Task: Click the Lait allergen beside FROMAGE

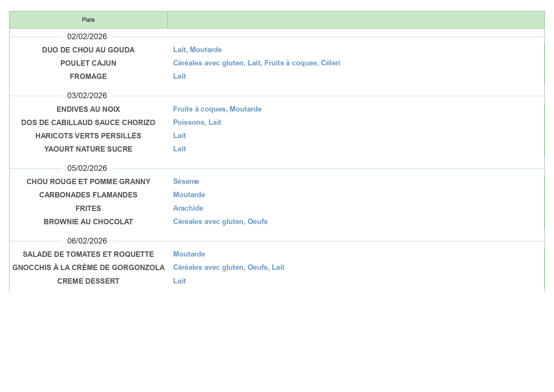Action: pos(179,76)
